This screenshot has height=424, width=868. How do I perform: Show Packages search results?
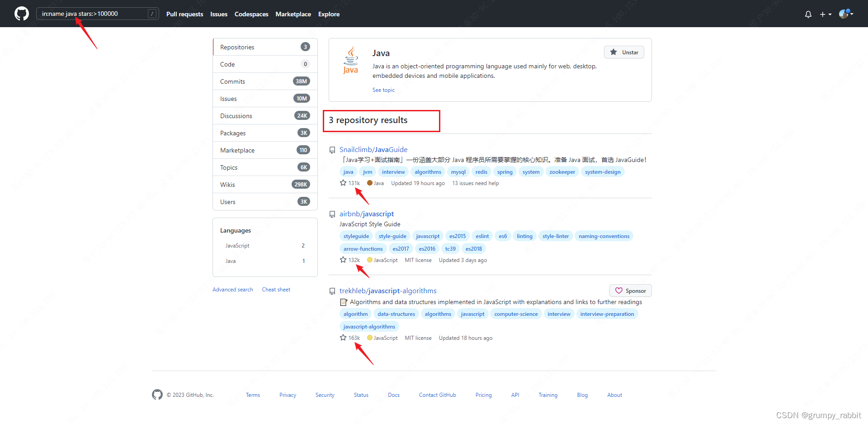(265, 133)
